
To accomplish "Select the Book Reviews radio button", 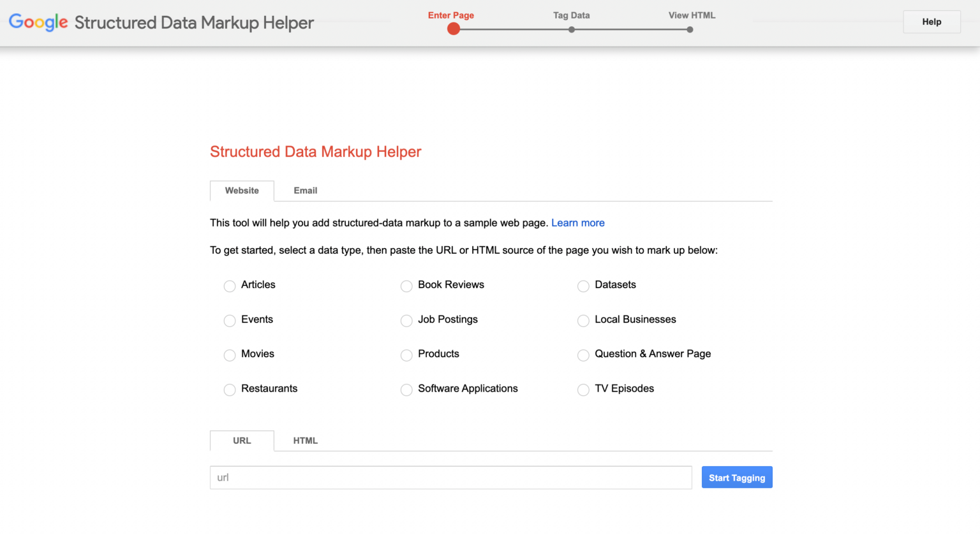I will [406, 286].
